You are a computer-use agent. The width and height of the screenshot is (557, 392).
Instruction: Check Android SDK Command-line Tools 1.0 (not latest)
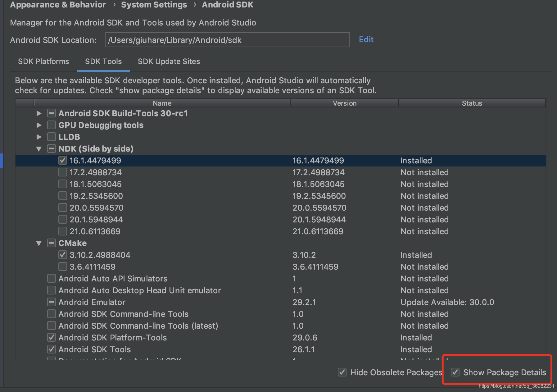point(52,314)
